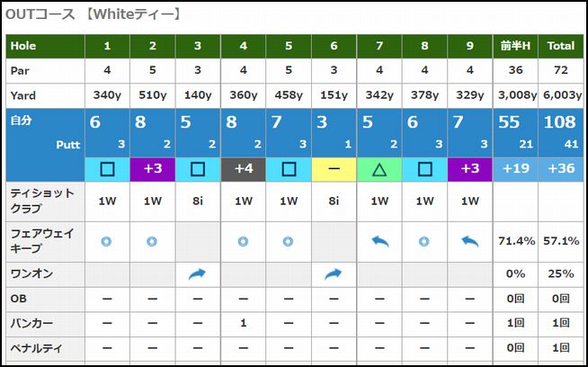
Task: Select the Total column header
Action: pyautogui.click(x=561, y=46)
